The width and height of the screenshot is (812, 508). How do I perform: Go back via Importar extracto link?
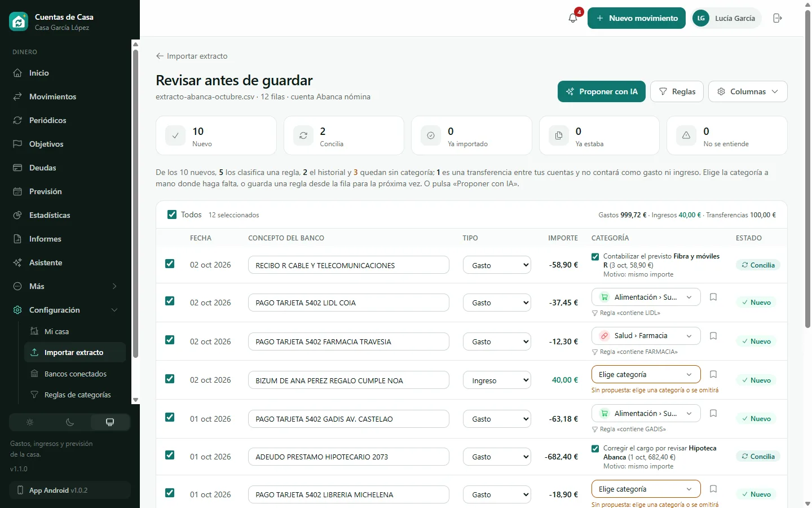coord(192,56)
